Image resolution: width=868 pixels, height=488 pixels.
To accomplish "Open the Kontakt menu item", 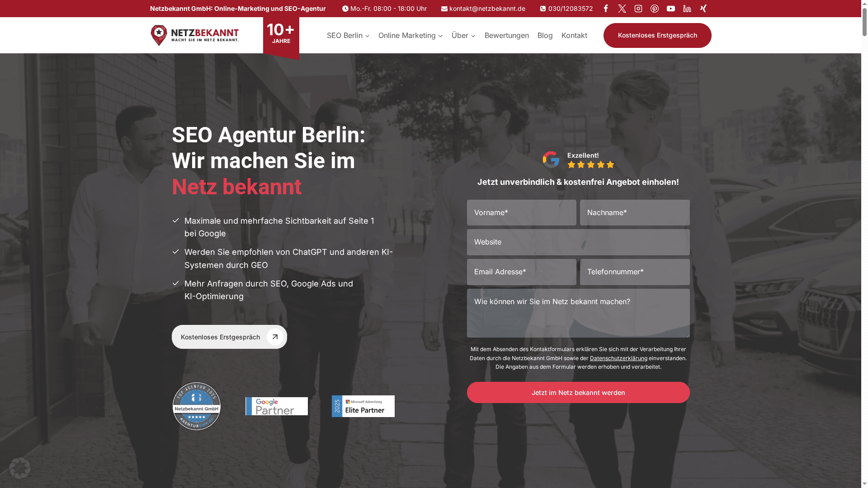I will 574,35.
